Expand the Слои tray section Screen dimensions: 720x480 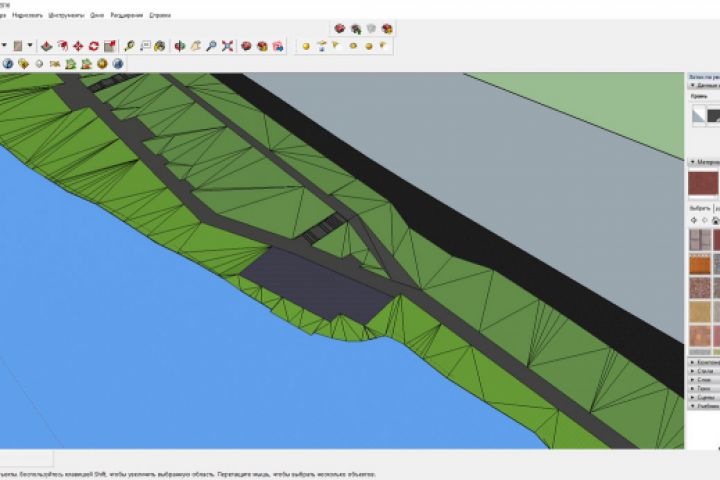692,380
